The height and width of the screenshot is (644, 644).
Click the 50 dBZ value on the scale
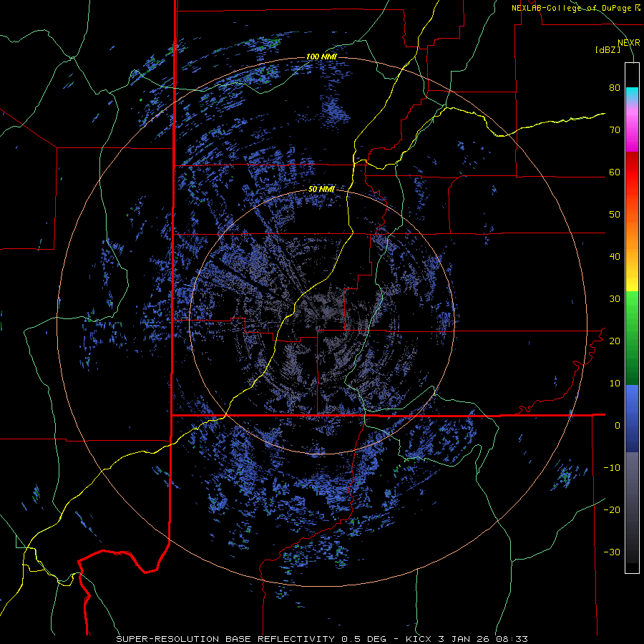click(x=615, y=215)
